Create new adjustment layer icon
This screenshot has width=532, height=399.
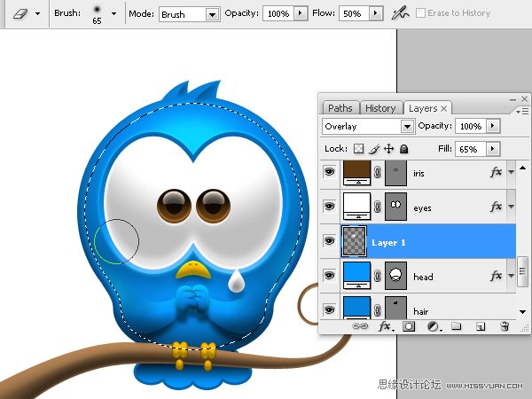(x=433, y=326)
